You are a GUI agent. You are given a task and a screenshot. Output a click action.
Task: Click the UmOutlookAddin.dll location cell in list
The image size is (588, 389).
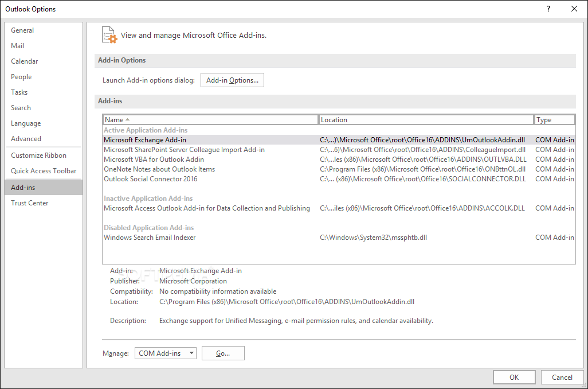pyautogui.click(x=422, y=139)
